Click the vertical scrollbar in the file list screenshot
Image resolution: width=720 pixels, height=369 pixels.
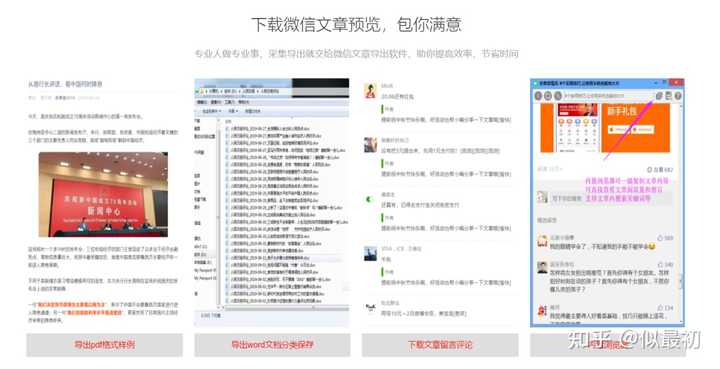219,213
